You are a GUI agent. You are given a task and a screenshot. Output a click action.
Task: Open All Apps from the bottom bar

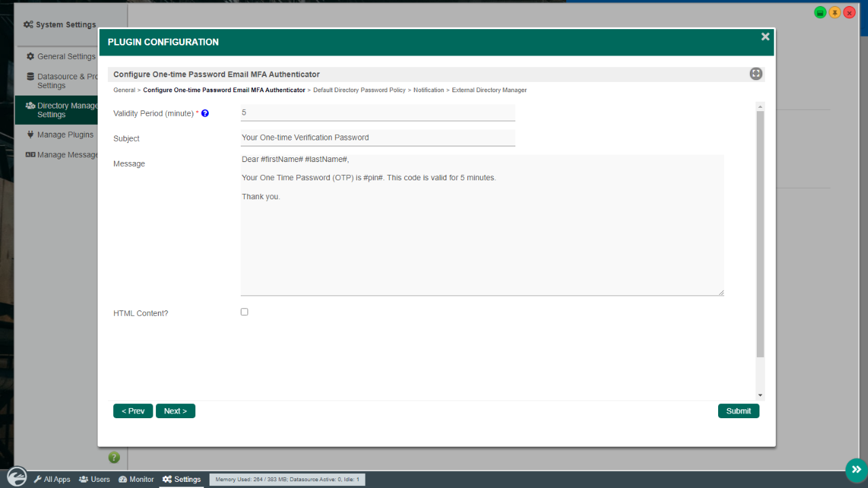[52, 479]
